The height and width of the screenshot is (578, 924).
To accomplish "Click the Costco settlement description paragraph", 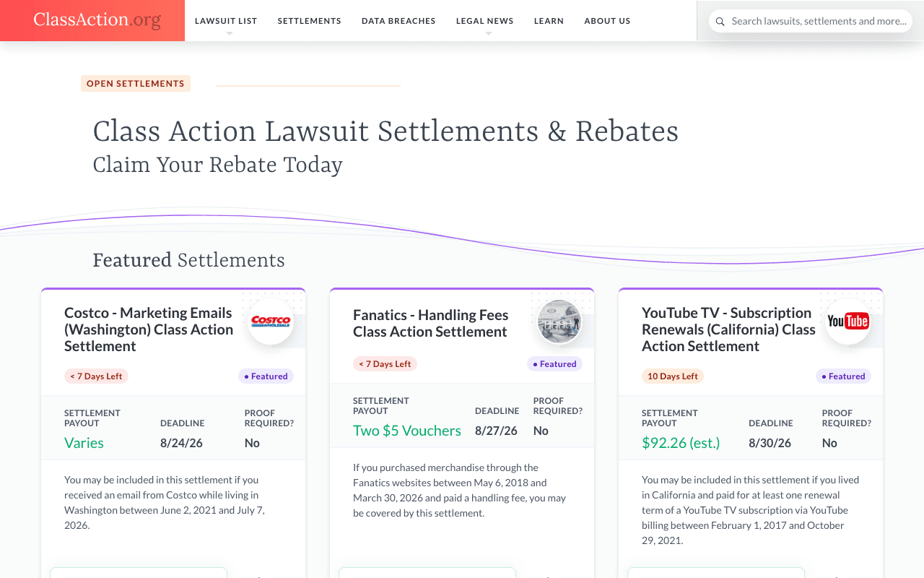I will coord(165,502).
